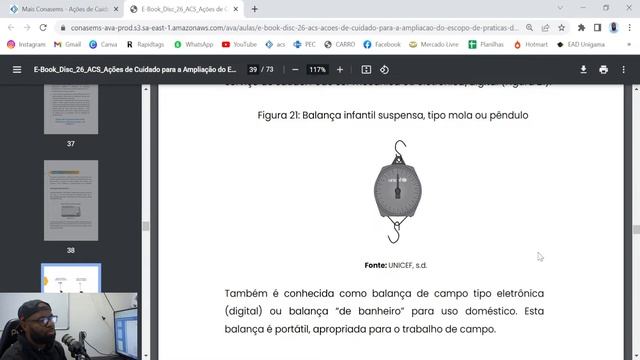Viewport: 640px width, 360px height.
Task: Zoom out with the minus button
Action: pos(295,70)
